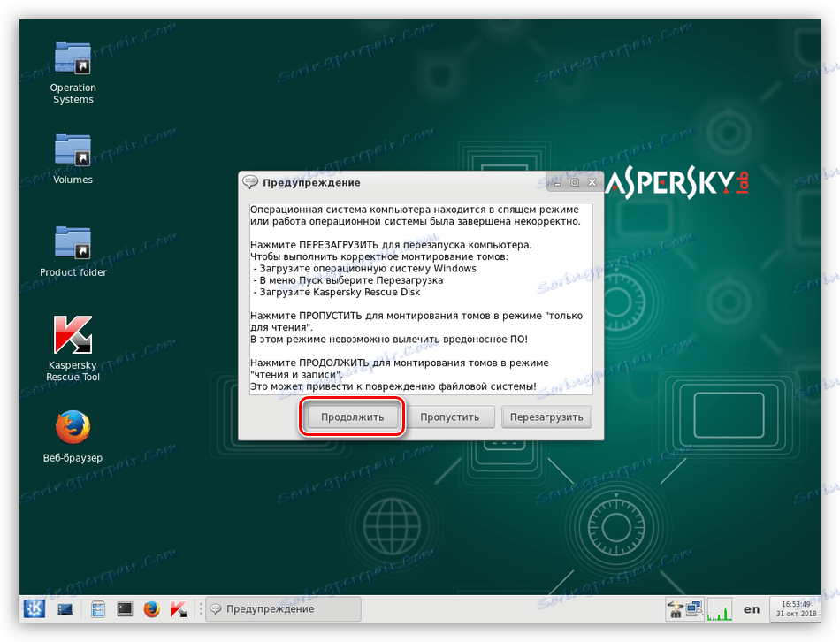
Task: Open the Volumes desktop folder
Action: [x=73, y=158]
